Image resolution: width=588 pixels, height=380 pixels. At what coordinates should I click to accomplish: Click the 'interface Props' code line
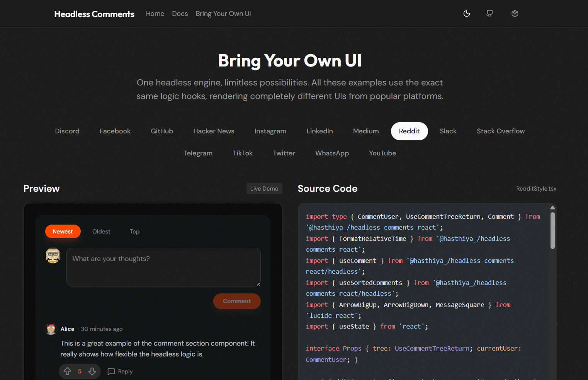tap(413, 354)
